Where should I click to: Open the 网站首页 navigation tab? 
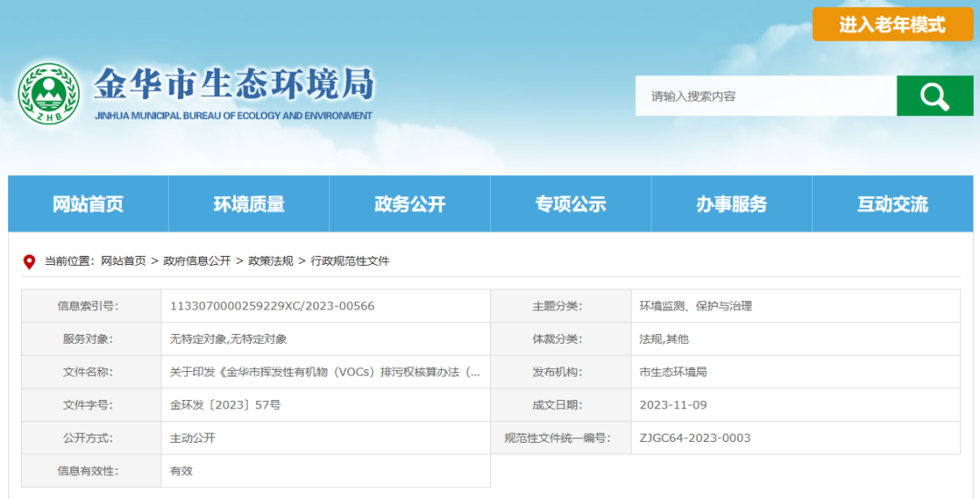click(x=88, y=204)
